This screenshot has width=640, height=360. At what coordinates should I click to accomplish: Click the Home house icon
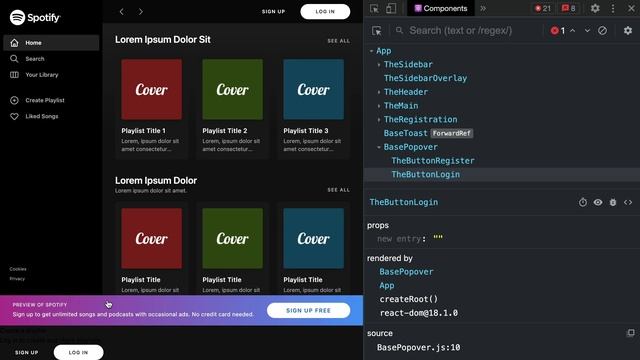[14, 42]
